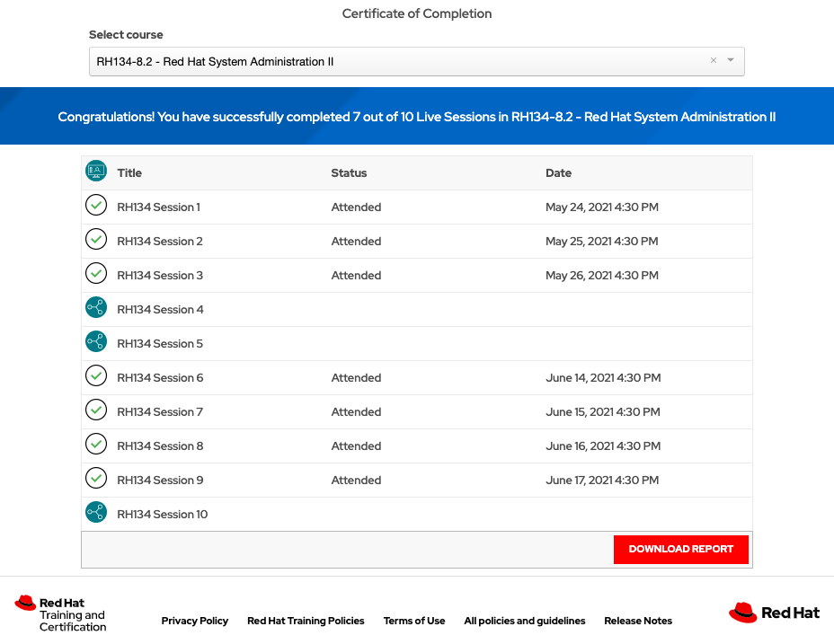This screenshot has width=834, height=644.
Task: Click the session icon for RH134 Session 4
Action: click(x=95, y=308)
